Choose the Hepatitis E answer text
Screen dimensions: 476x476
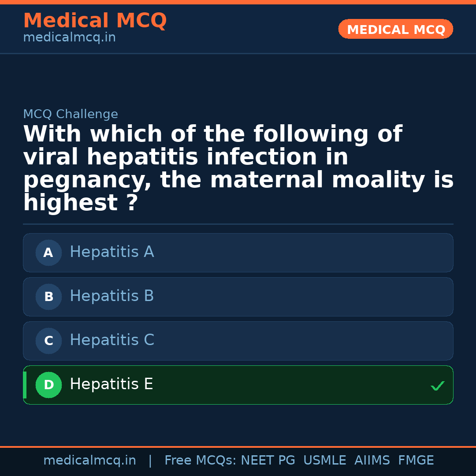112,384
